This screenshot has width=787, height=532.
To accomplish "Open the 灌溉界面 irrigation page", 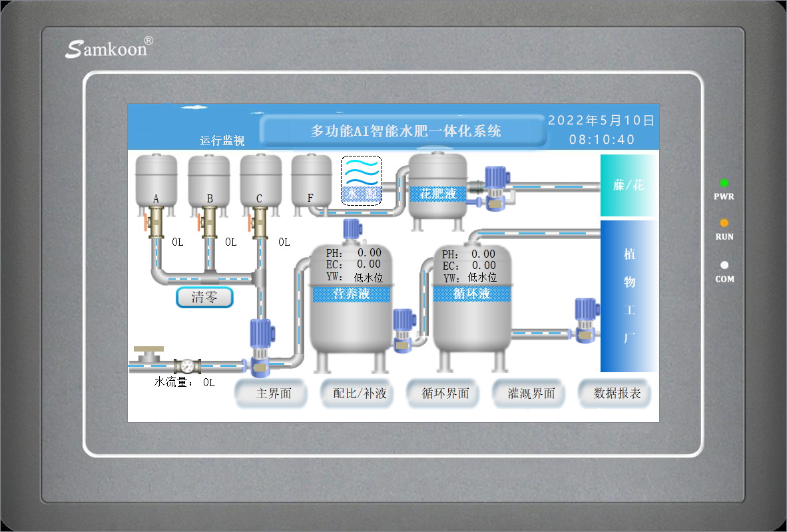I will click(531, 394).
